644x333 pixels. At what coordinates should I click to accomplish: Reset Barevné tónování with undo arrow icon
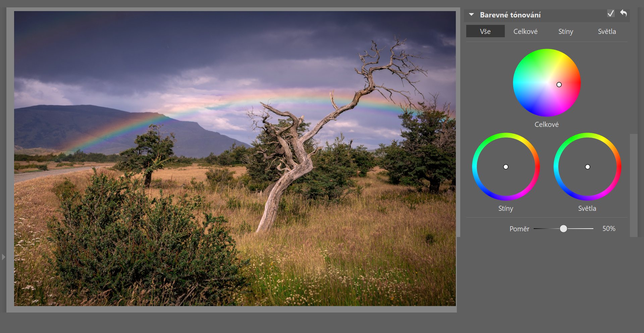click(624, 13)
